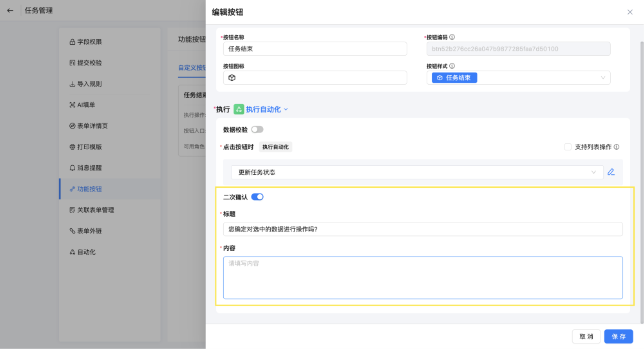The width and height of the screenshot is (644, 349).
Task: Click into the 内容 text area
Action: [x=423, y=277]
